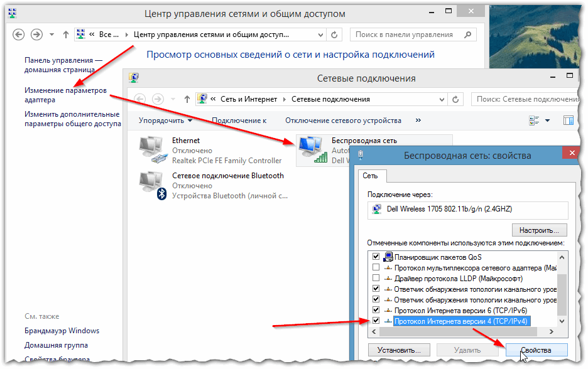Image resolution: width=588 pixels, height=369 pixels.
Task: Open Изменение параметров адаптера link
Action: [x=65, y=95]
